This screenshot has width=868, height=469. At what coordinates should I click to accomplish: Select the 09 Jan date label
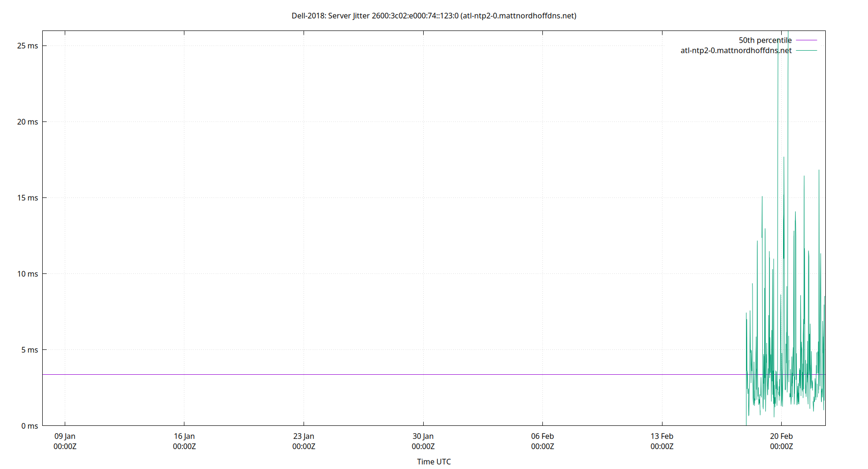65,436
